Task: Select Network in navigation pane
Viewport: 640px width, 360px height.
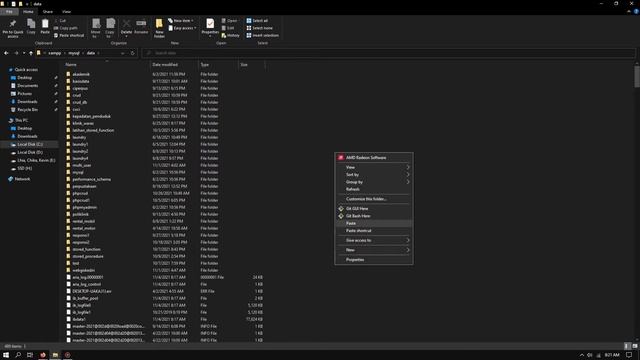Action: pos(22,179)
